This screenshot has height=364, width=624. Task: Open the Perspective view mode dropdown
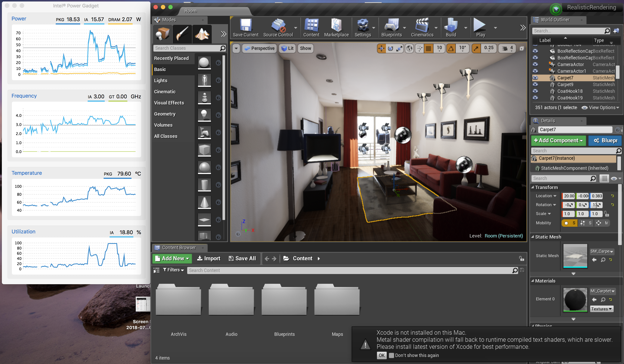click(259, 48)
